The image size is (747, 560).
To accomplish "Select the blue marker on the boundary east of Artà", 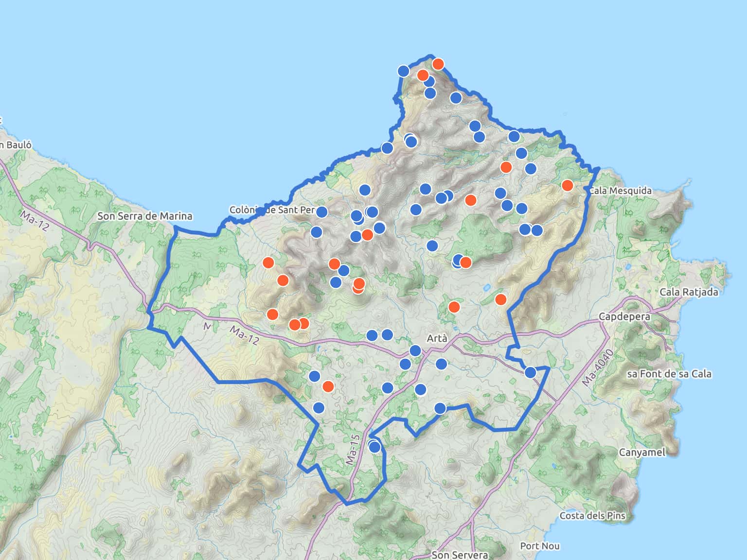I will pyautogui.click(x=530, y=372).
